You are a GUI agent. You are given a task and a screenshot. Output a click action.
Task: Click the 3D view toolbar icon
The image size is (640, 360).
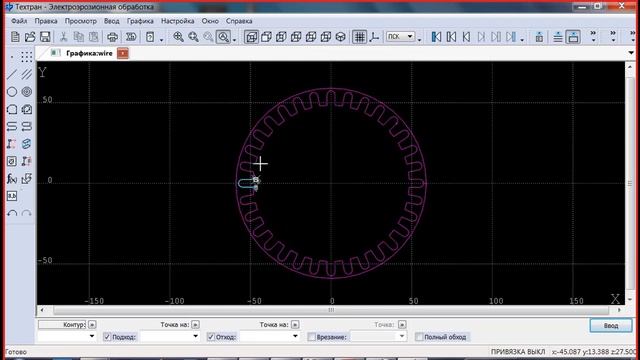[x=131, y=37]
